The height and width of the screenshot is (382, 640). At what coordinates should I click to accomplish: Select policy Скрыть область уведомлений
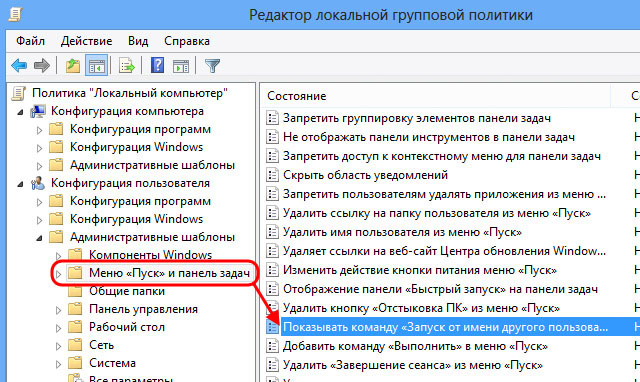365,175
